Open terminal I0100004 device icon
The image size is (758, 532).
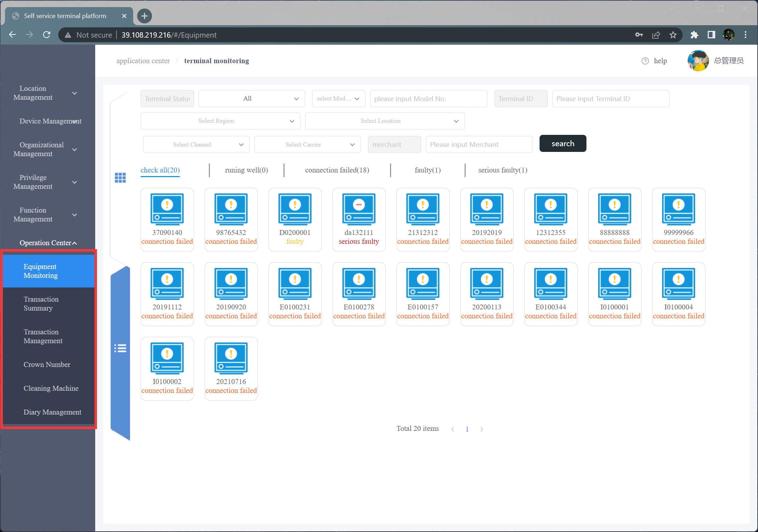(x=678, y=284)
